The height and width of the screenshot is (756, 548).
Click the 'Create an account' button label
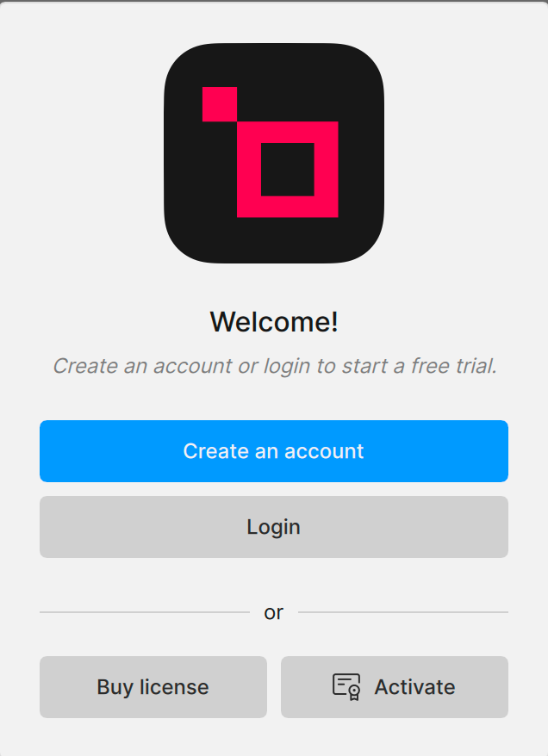(273, 451)
